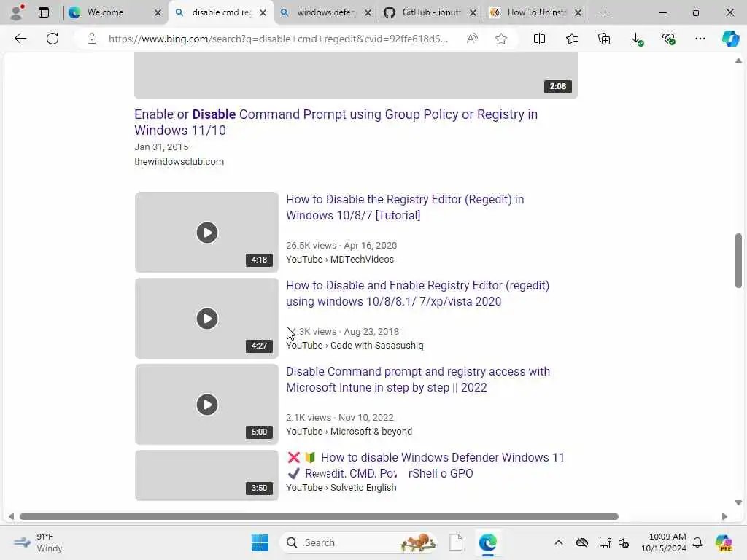Show the Downloads panel
This screenshot has height=560, width=747.
(637, 39)
